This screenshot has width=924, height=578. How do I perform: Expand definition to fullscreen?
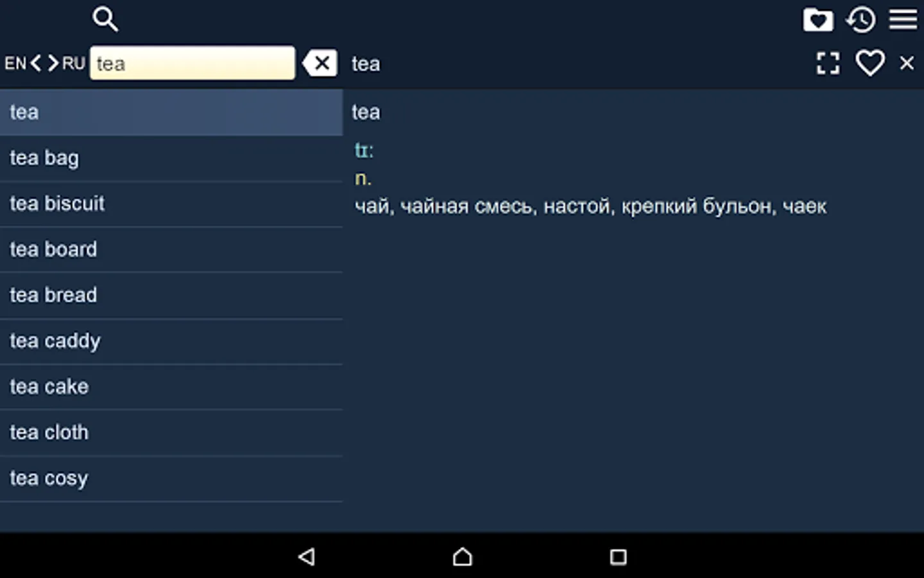[828, 63]
